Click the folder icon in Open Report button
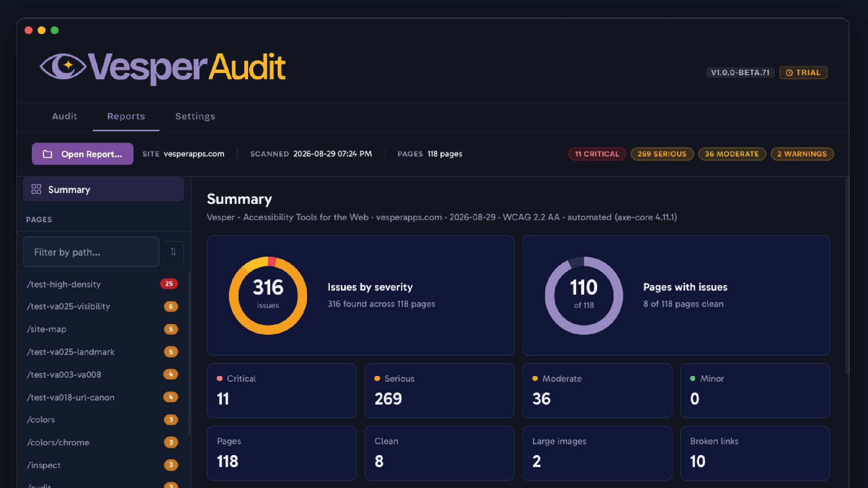Image resolution: width=868 pixels, height=488 pixels. [48, 154]
